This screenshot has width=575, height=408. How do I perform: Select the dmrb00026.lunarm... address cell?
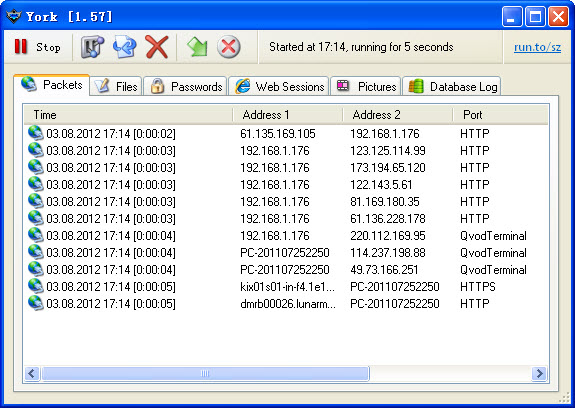pos(288,304)
